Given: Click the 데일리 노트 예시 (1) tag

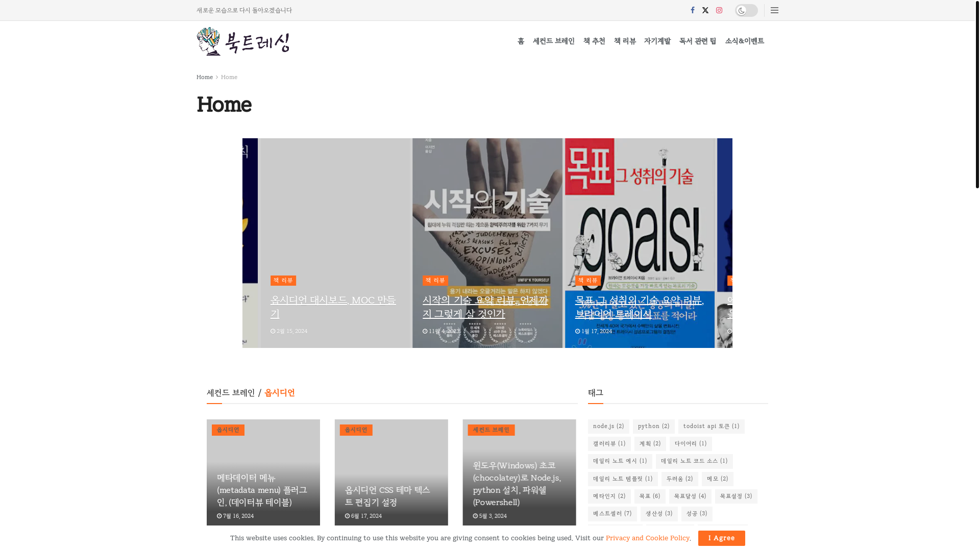Looking at the screenshot, I should click(620, 461).
